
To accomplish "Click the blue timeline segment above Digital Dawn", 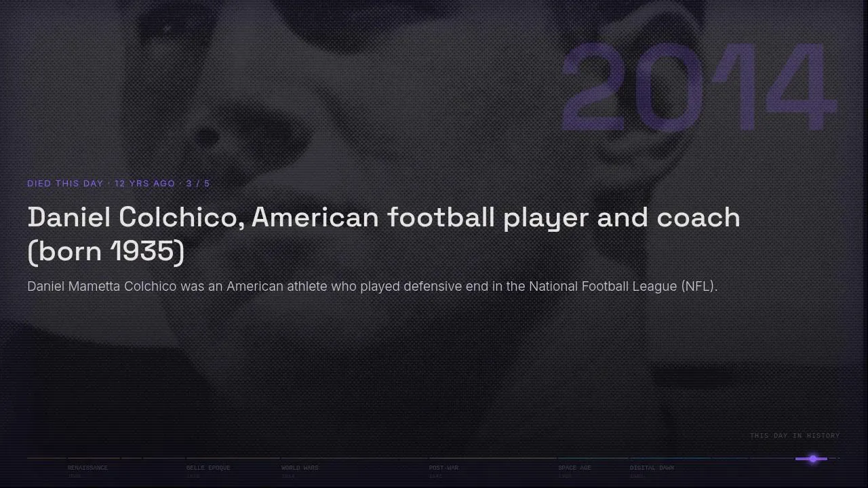I will pyautogui.click(x=689, y=458).
